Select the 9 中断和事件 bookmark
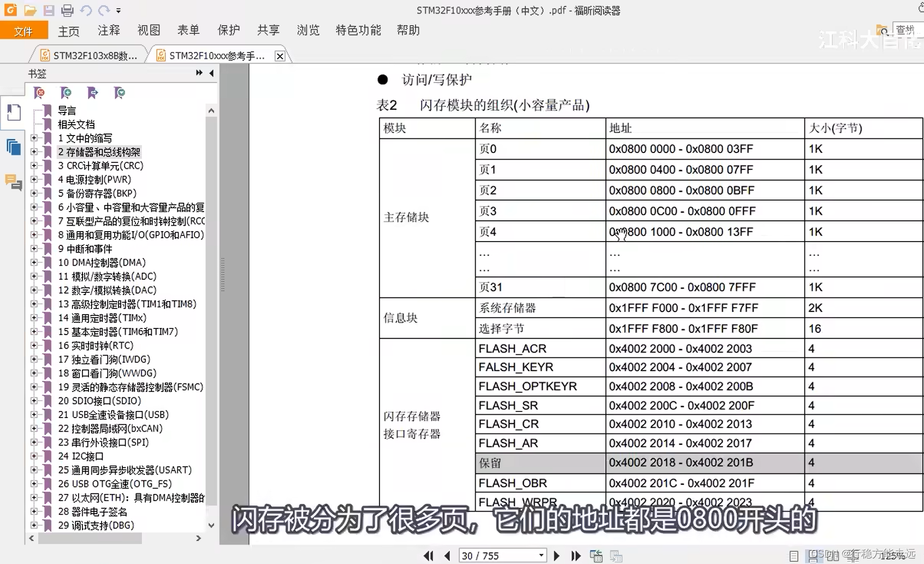 (x=85, y=249)
